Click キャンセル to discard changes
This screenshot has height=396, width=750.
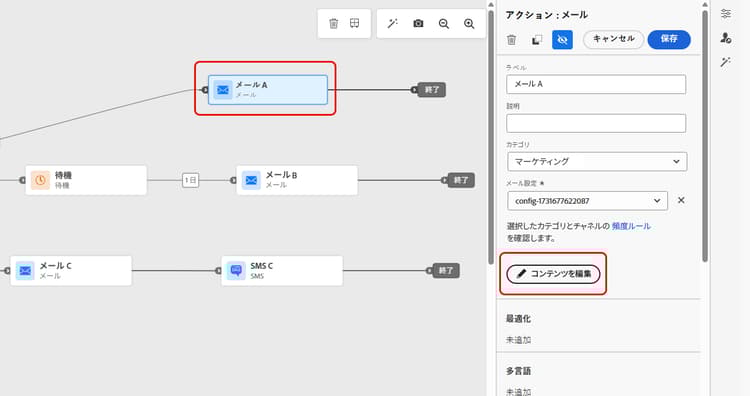(614, 39)
